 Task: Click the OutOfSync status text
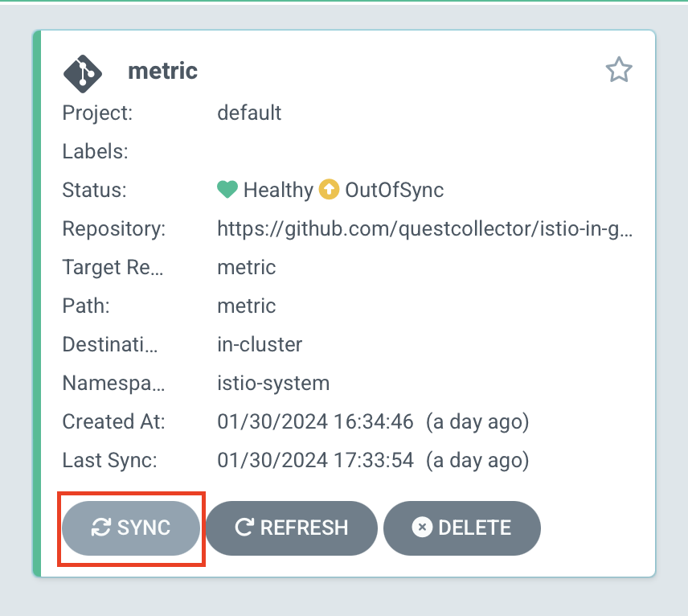pyautogui.click(x=394, y=190)
